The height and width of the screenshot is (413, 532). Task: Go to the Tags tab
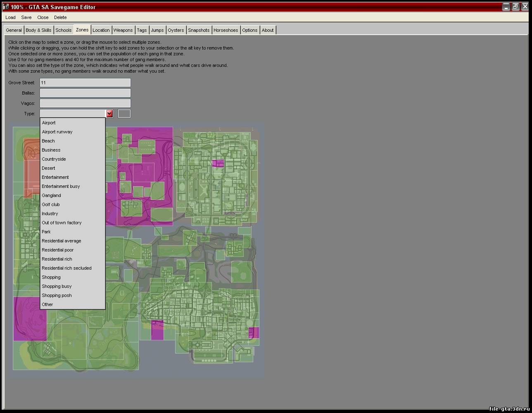142,30
